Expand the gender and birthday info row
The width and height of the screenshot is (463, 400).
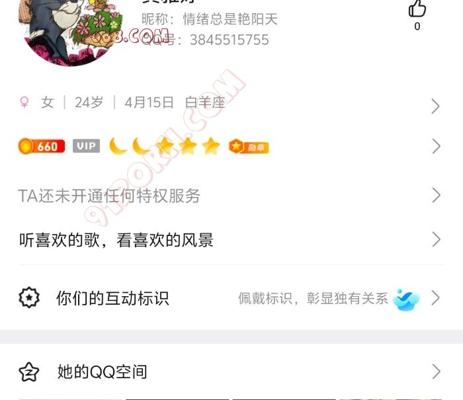(231, 103)
